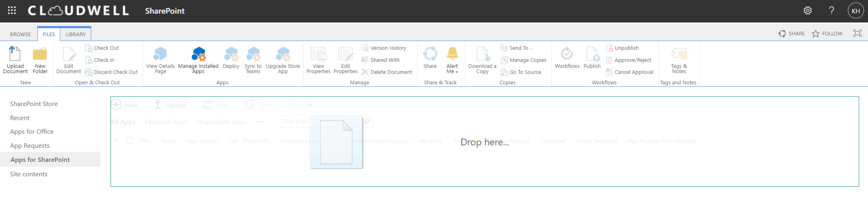Open the views ellipsis menu
Screen dimensions: 868x208
[x=261, y=122]
